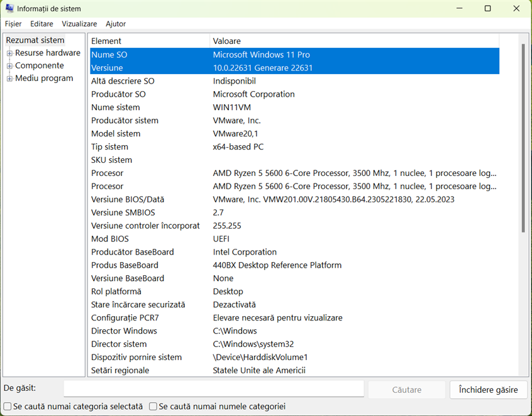Image resolution: width=532 pixels, height=416 pixels.
Task: Select the Versiune row label
Action: 107,68
